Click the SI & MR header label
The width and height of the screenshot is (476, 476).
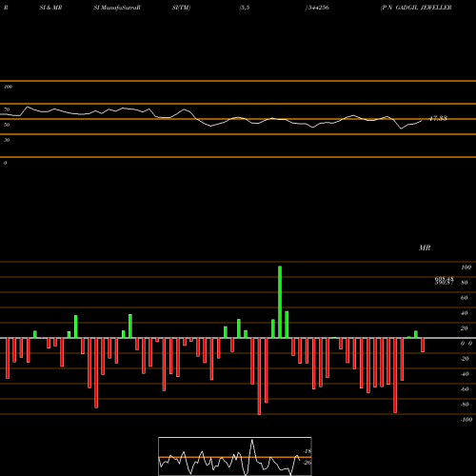point(50,8)
